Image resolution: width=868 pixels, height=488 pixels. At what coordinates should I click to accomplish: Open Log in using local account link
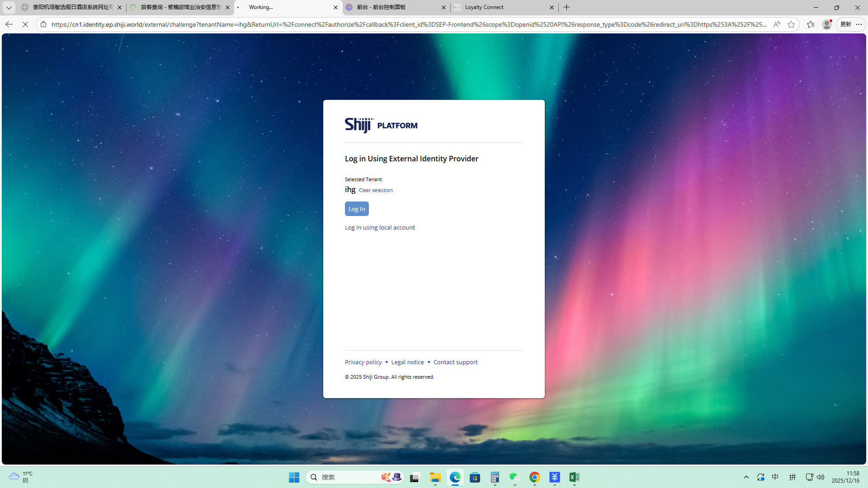(380, 227)
